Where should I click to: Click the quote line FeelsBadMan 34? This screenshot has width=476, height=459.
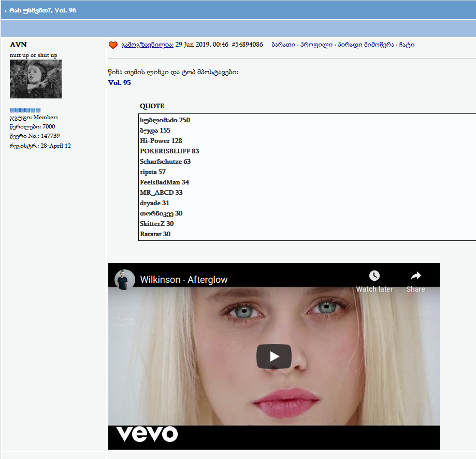[164, 182]
